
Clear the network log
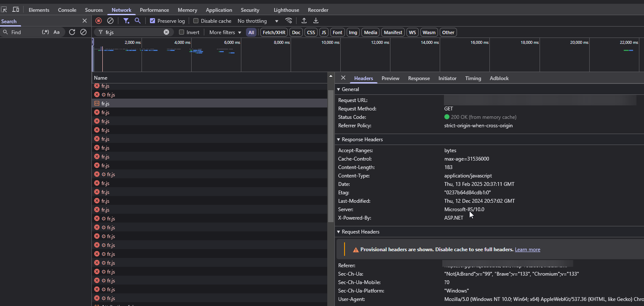point(110,20)
